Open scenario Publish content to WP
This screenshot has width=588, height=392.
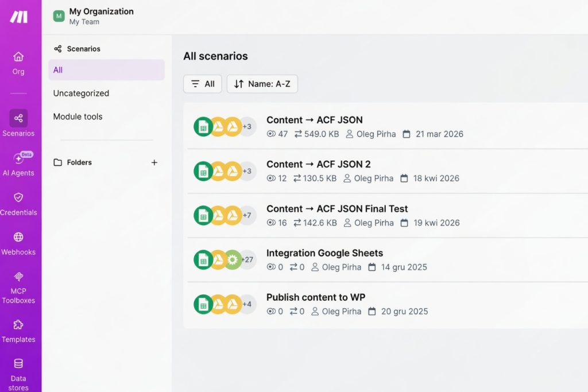(316, 297)
